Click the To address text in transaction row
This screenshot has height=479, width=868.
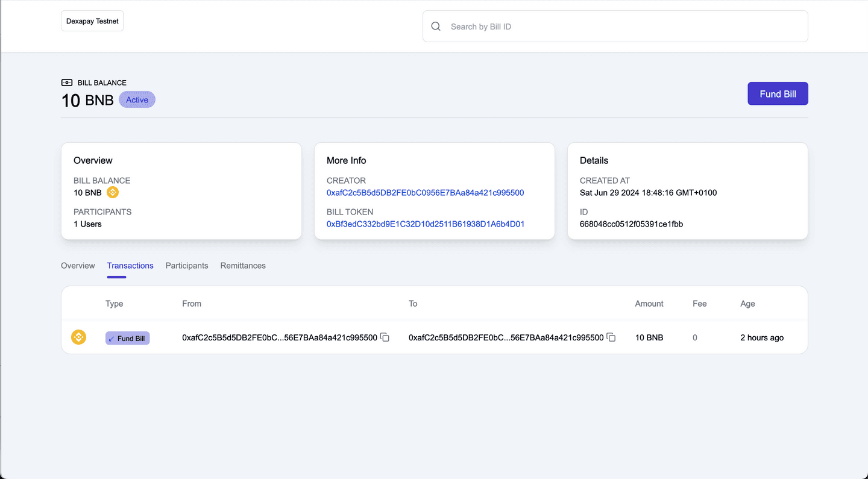pyautogui.click(x=506, y=337)
